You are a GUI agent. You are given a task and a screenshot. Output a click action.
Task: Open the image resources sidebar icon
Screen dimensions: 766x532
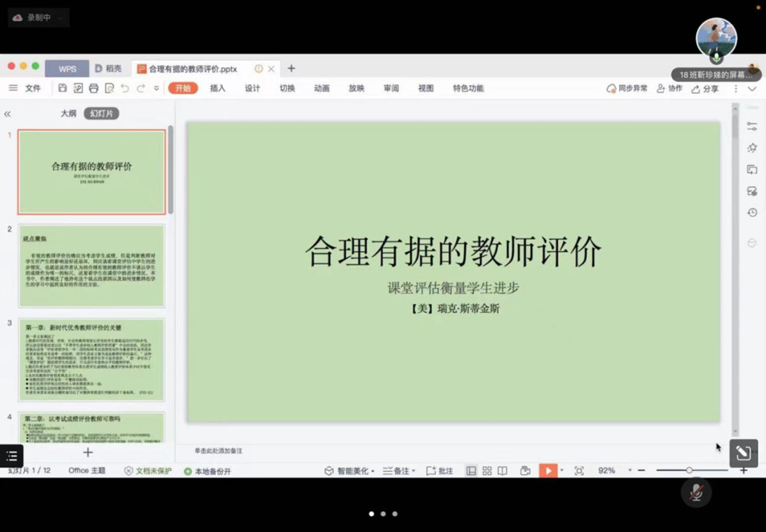752,191
